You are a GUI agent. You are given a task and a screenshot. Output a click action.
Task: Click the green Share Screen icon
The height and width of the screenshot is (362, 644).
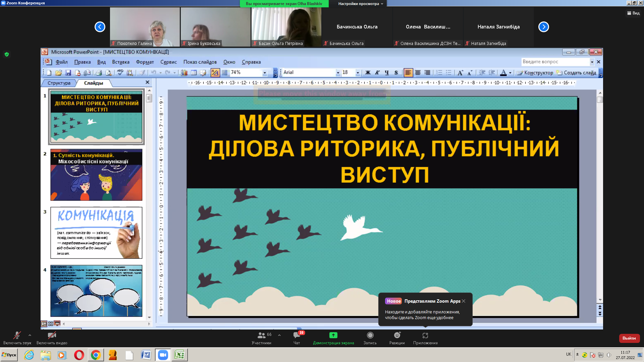[333, 335]
